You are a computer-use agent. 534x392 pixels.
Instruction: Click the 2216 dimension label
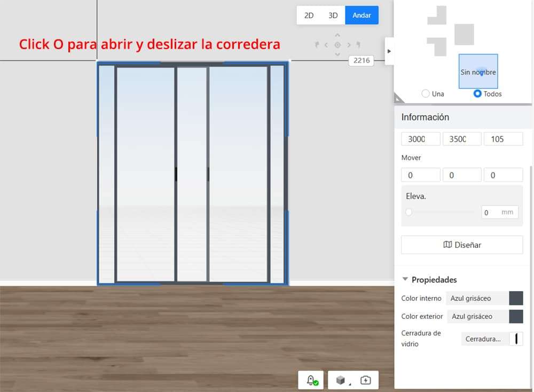[362, 61]
